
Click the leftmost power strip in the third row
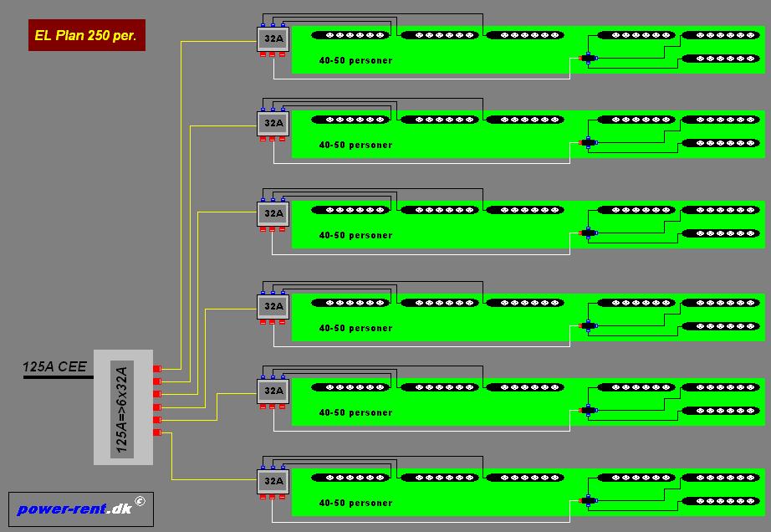click(350, 210)
